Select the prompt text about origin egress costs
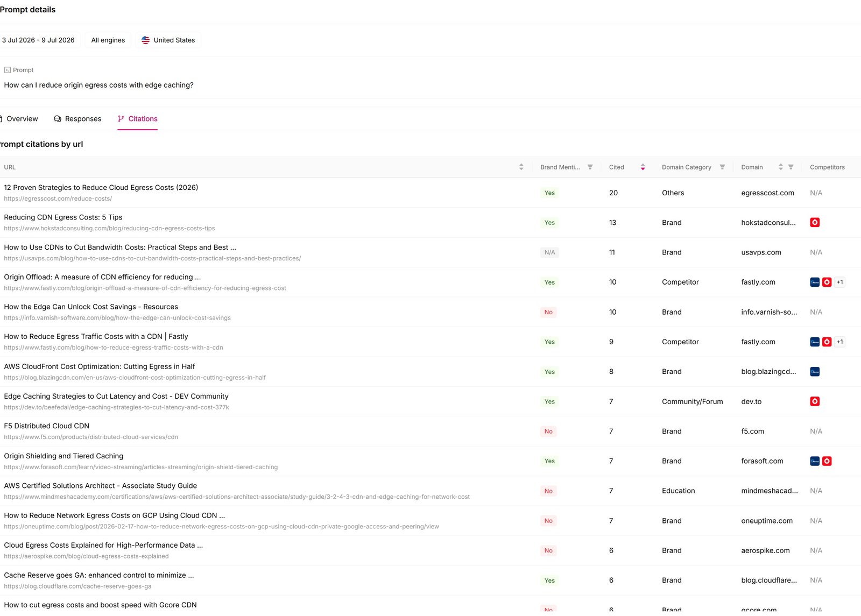This screenshot has width=861, height=616. point(98,85)
